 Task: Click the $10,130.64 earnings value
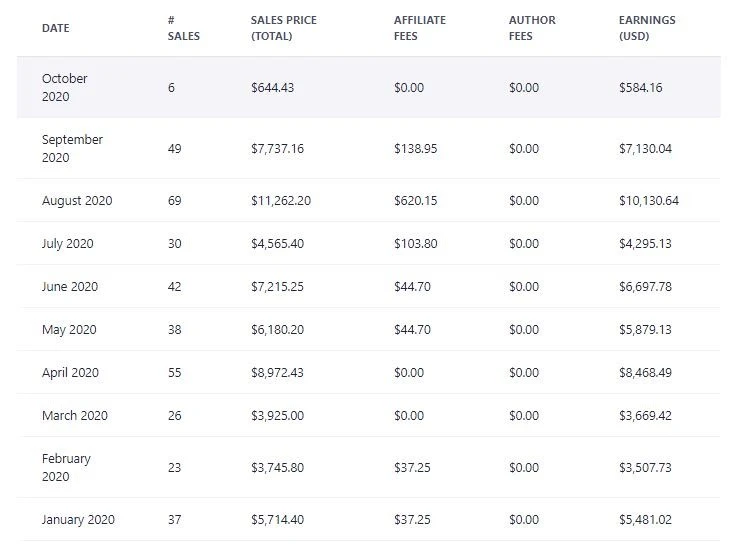click(x=648, y=201)
